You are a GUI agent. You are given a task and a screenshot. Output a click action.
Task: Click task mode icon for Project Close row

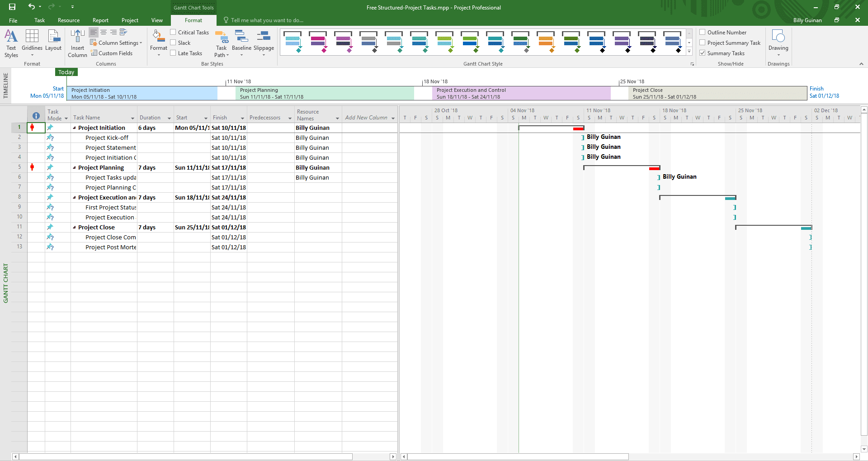(x=50, y=227)
